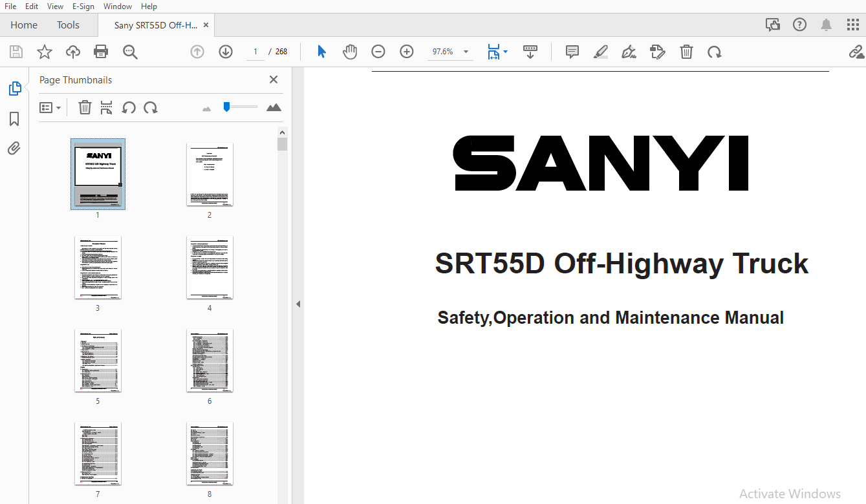The width and height of the screenshot is (866, 504).
Task: Click the thumbnail size slider handle
Action: click(x=226, y=107)
